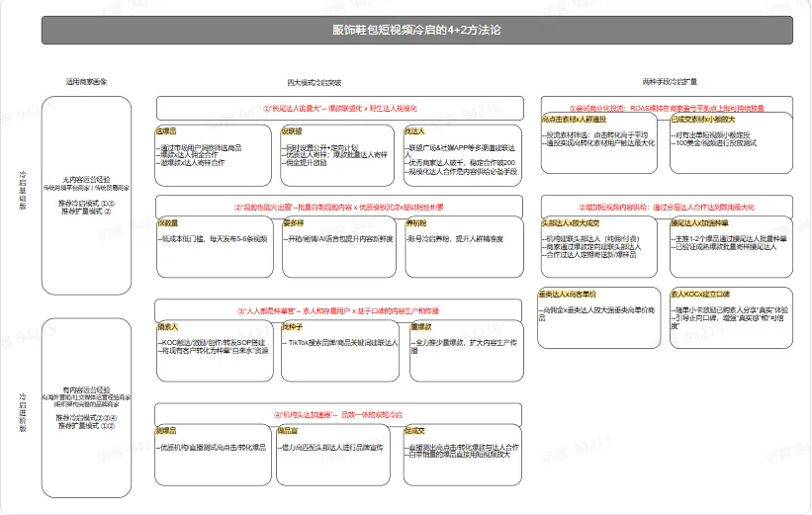Click the vertical label 冷启进阶版

click(x=23, y=413)
